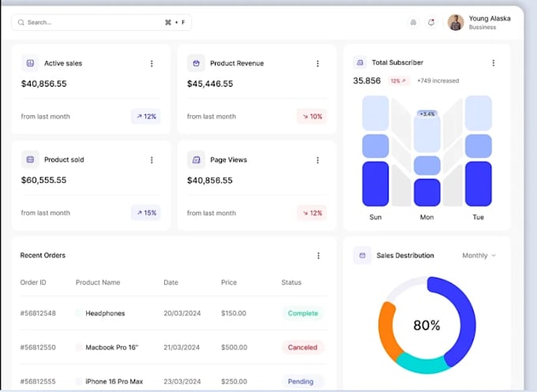The height and width of the screenshot is (392, 537).
Task: Click the Product sold 15% up badge
Action: pyautogui.click(x=146, y=213)
